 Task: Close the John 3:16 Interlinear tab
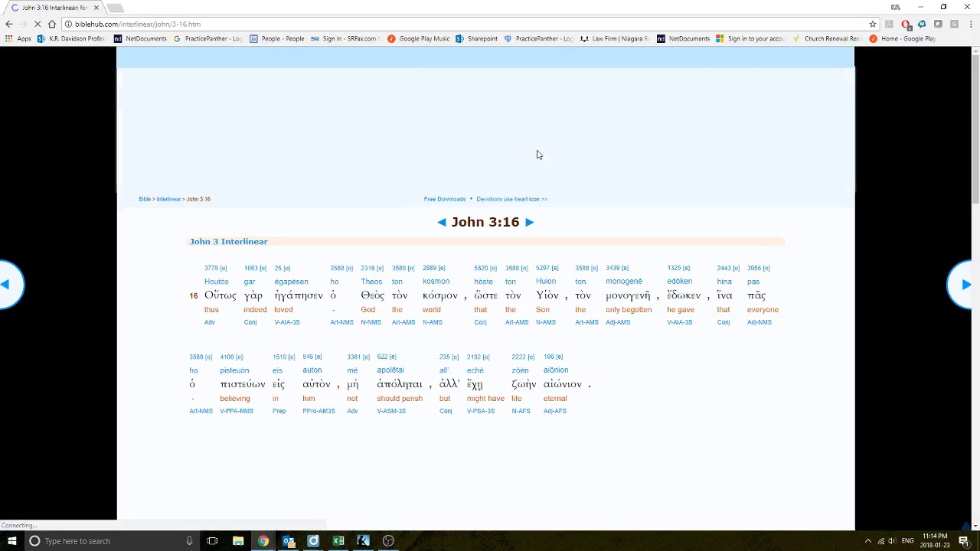point(96,8)
